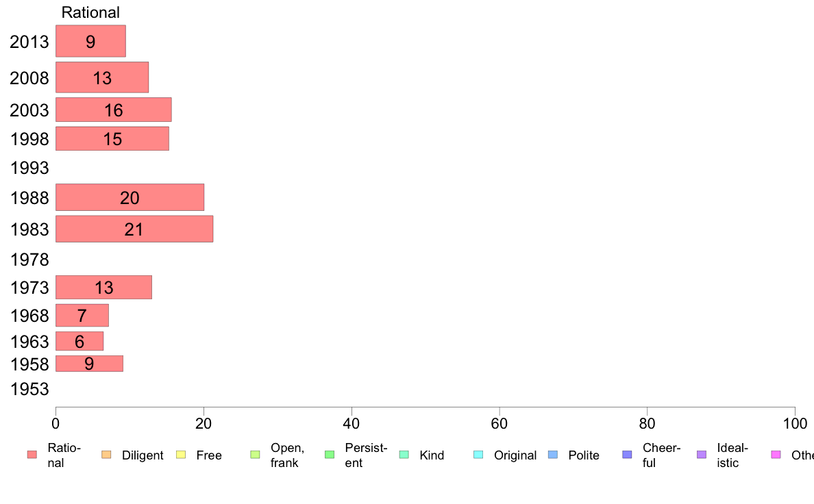Select the 1968 bar showing 7
This screenshot has height=504, width=814.
point(82,315)
